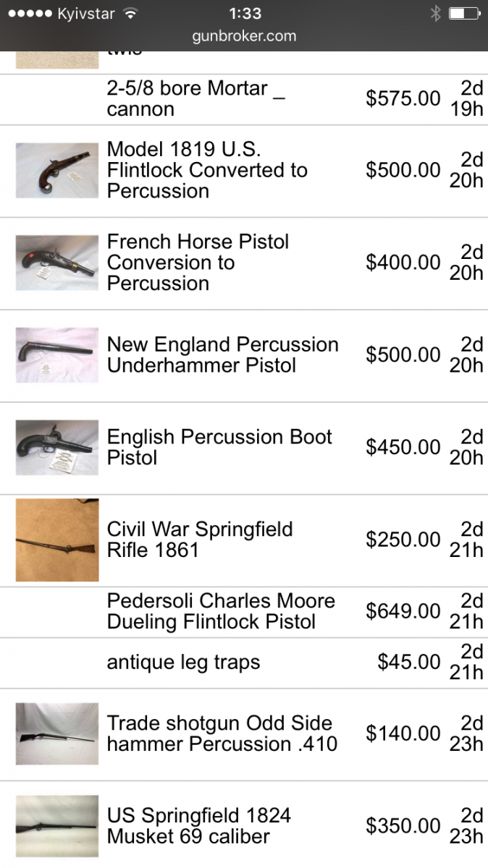Tap English Percussion Boot Pistol title

(x=219, y=448)
